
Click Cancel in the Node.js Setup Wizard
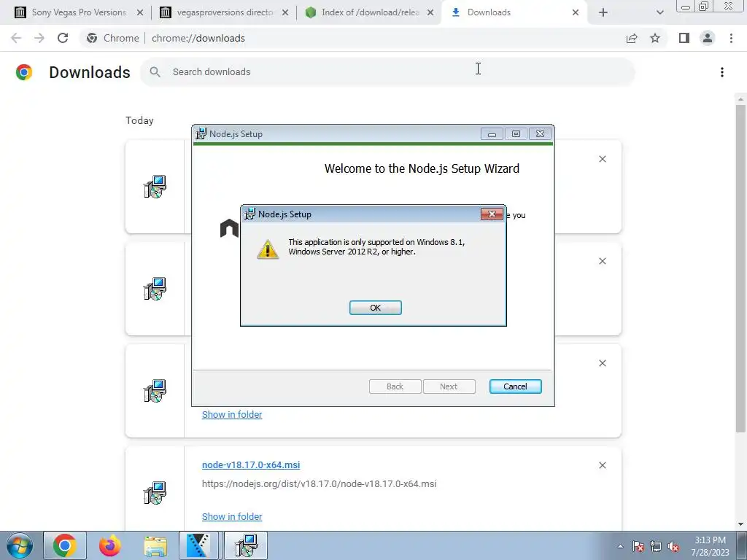click(515, 386)
